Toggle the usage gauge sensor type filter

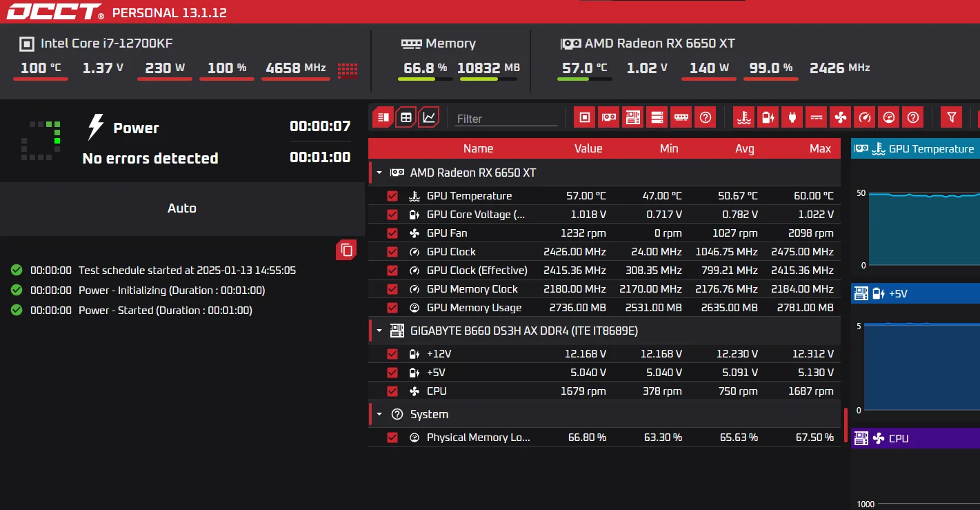(x=889, y=117)
